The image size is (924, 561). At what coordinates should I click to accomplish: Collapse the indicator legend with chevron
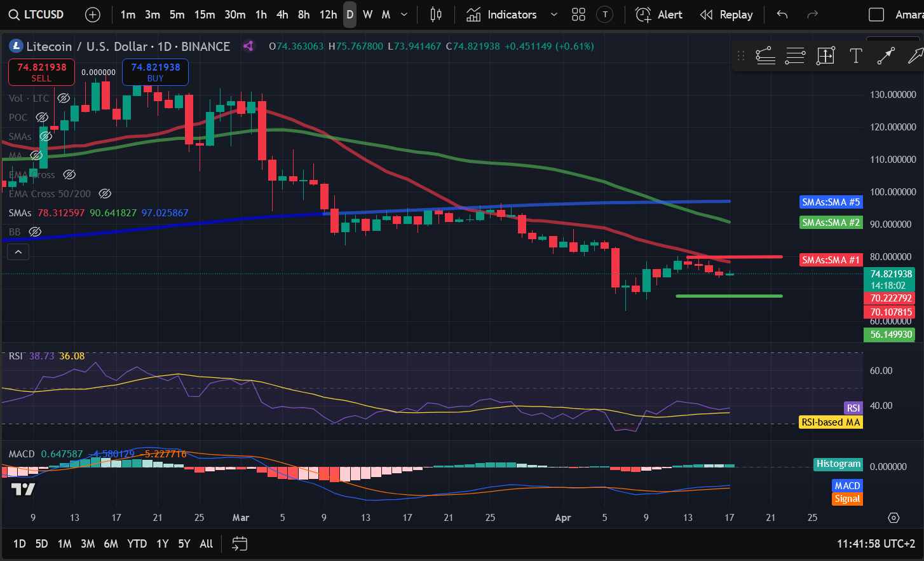pyautogui.click(x=18, y=253)
